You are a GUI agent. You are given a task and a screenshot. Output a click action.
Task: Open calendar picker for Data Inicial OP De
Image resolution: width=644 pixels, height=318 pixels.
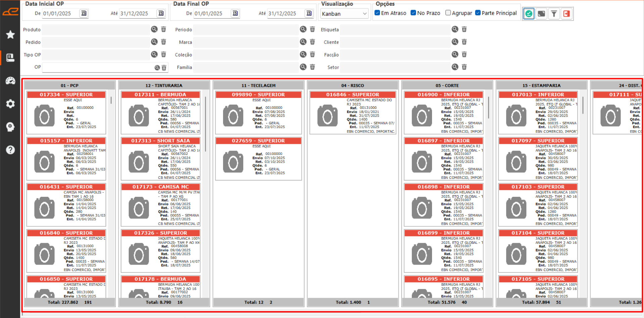tap(84, 13)
